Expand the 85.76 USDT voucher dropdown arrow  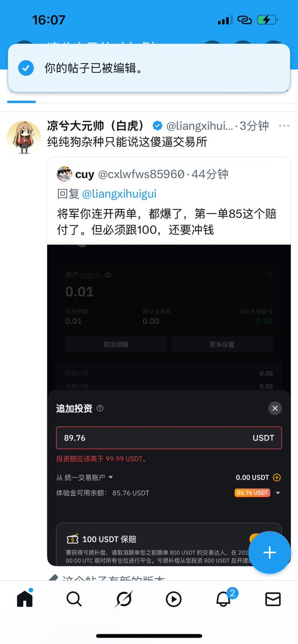(x=278, y=493)
